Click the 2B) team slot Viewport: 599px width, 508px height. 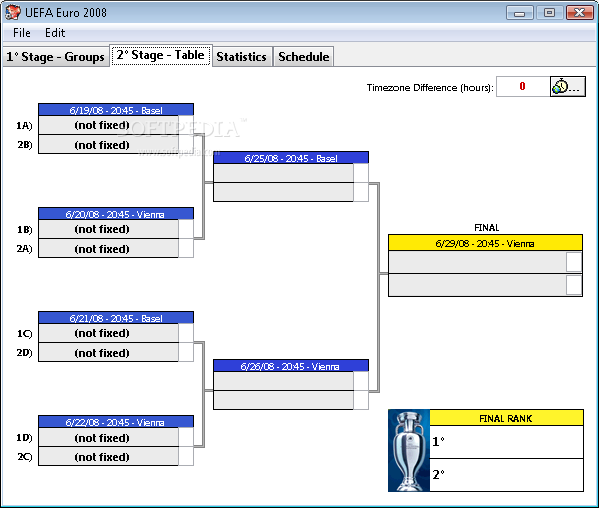click(108, 145)
